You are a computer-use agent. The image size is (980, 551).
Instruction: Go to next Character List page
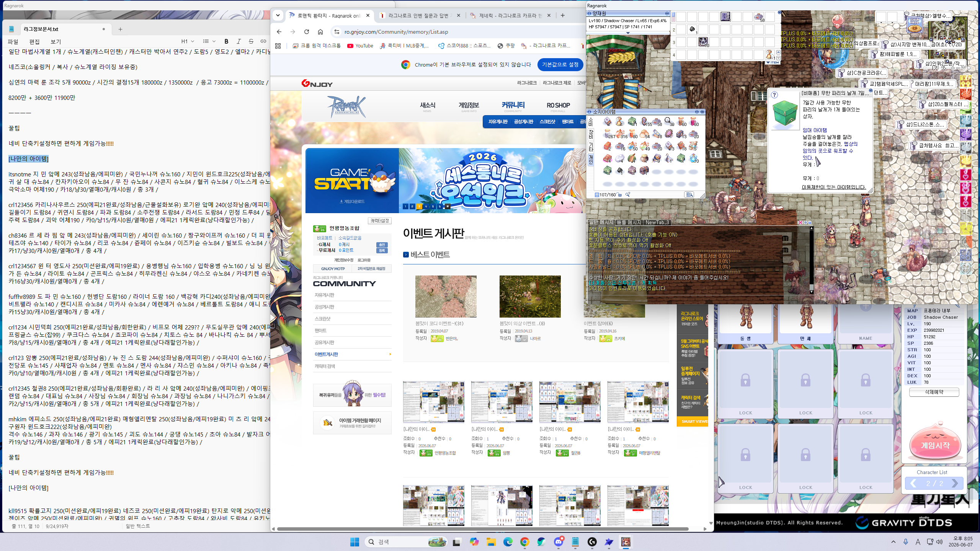pyautogui.click(x=954, y=483)
